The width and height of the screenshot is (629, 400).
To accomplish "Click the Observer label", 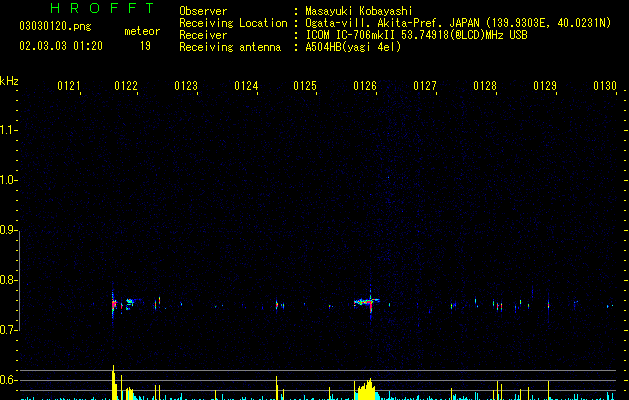I will 203,11.
